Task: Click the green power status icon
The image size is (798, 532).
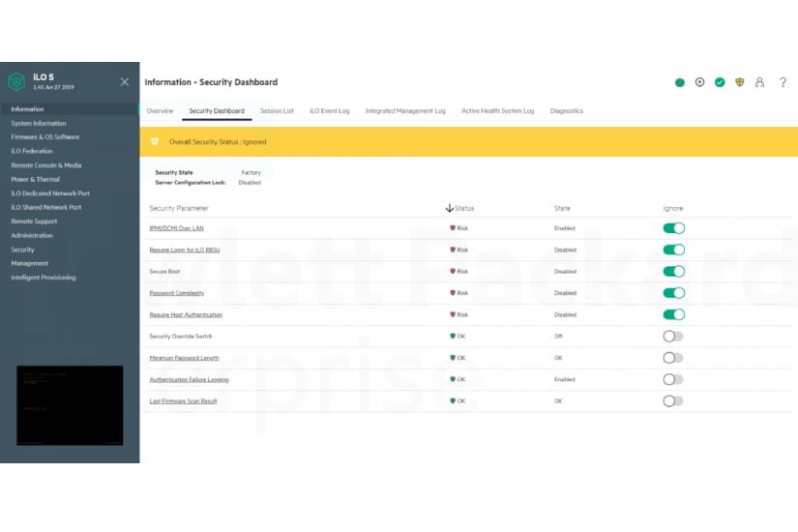Action: click(x=680, y=82)
